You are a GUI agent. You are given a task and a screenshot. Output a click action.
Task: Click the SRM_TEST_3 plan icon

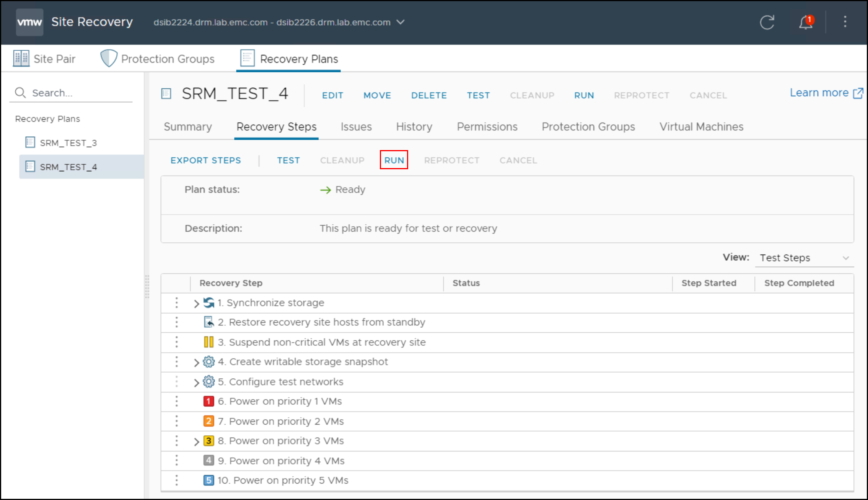pyautogui.click(x=30, y=142)
